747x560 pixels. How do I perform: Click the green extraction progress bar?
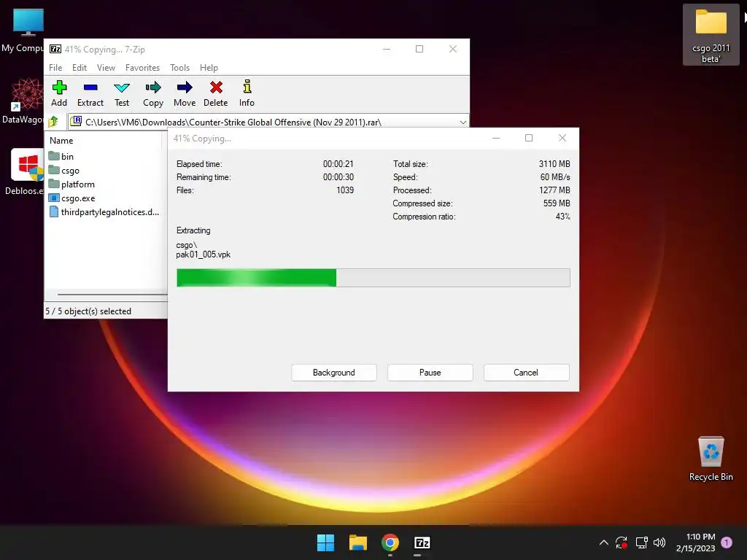[x=256, y=278]
